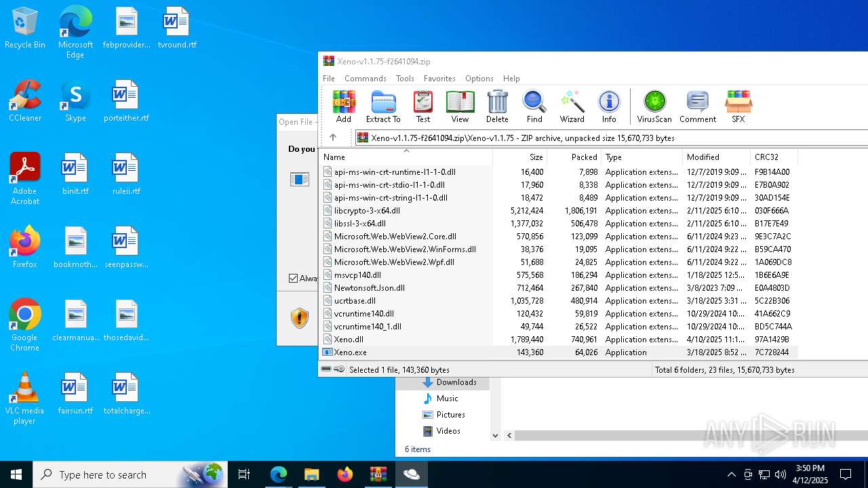The image size is (868, 488).
Task: Open VLC media player desktop shortcut
Action: coord(25,399)
